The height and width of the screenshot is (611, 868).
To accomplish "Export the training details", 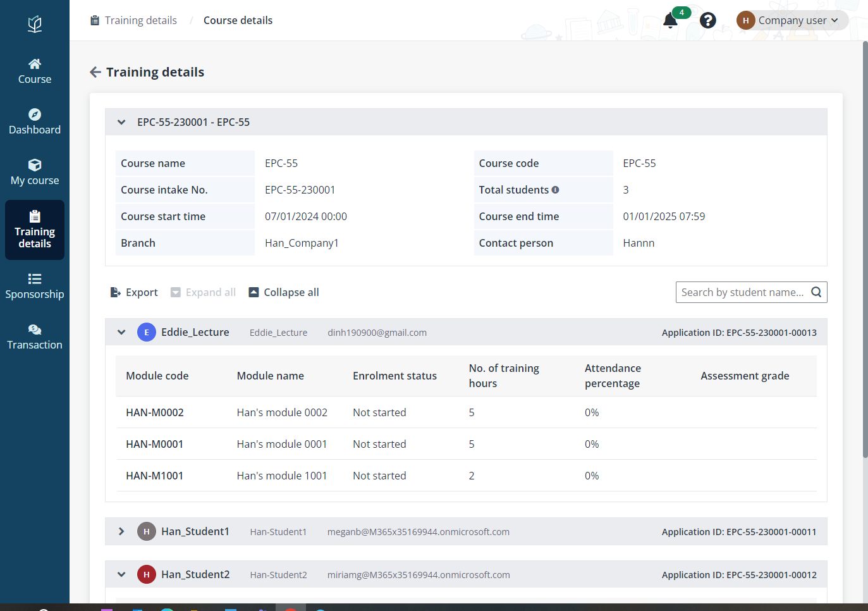I will pyautogui.click(x=134, y=292).
